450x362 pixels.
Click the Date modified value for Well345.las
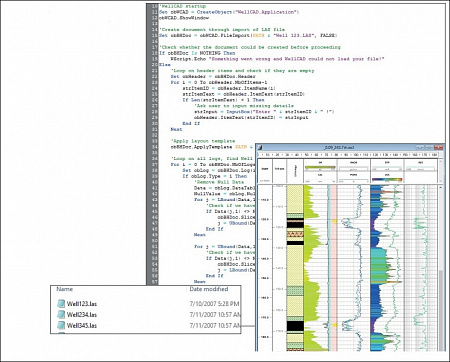[215, 326]
